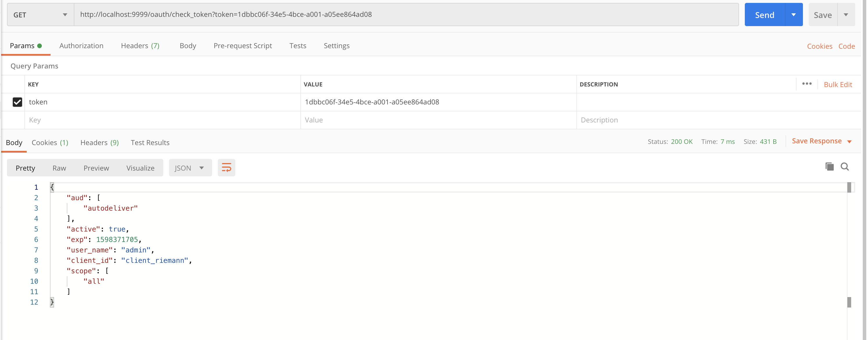Open the Code link

click(846, 46)
